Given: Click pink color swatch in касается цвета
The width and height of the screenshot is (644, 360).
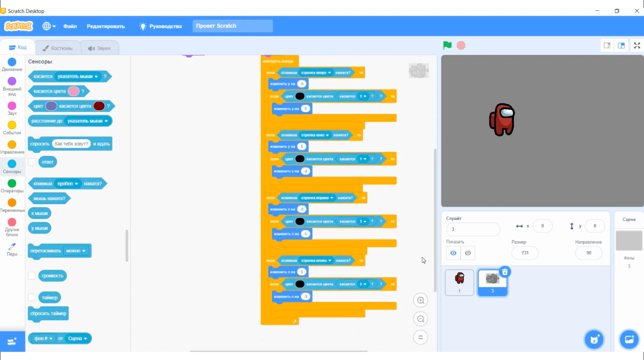Looking at the screenshot, I should (x=73, y=91).
